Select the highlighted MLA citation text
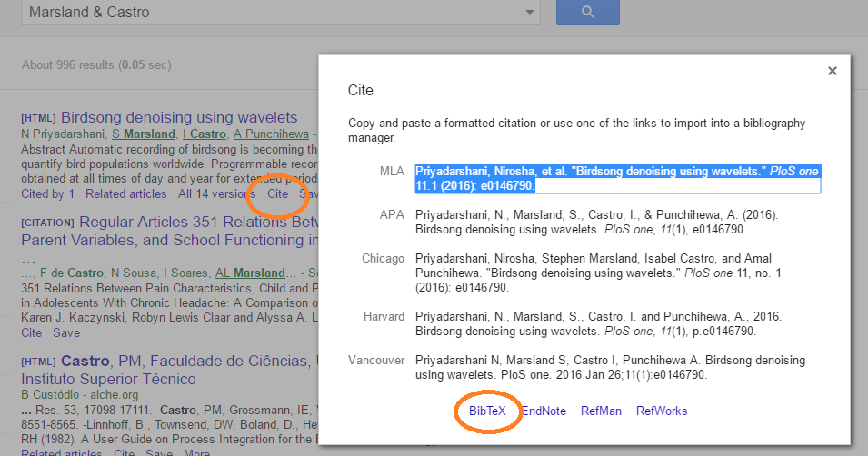 click(617, 179)
